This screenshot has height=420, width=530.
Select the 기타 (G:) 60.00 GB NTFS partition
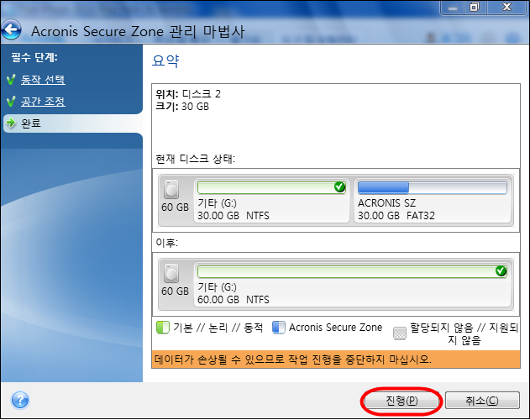(352, 285)
